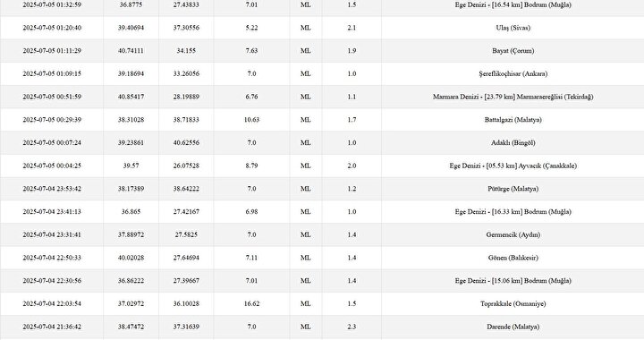The height and width of the screenshot is (340, 644).
Task: Click the depth value 16.62
Action: point(251,304)
